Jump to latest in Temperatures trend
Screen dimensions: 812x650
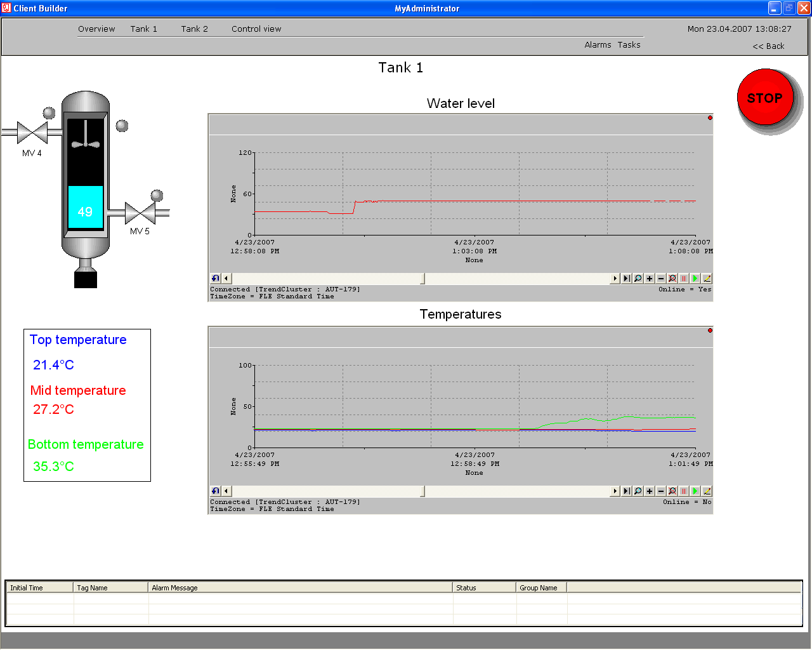626,491
